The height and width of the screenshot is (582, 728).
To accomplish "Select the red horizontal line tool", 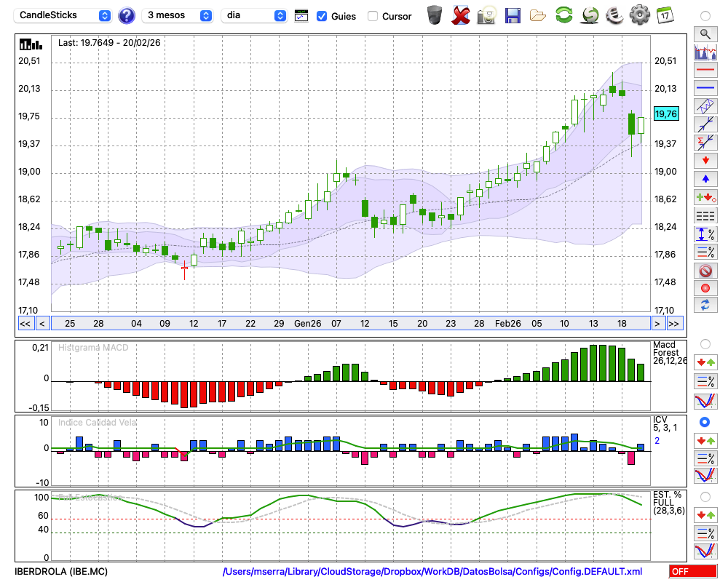I will [705, 71].
